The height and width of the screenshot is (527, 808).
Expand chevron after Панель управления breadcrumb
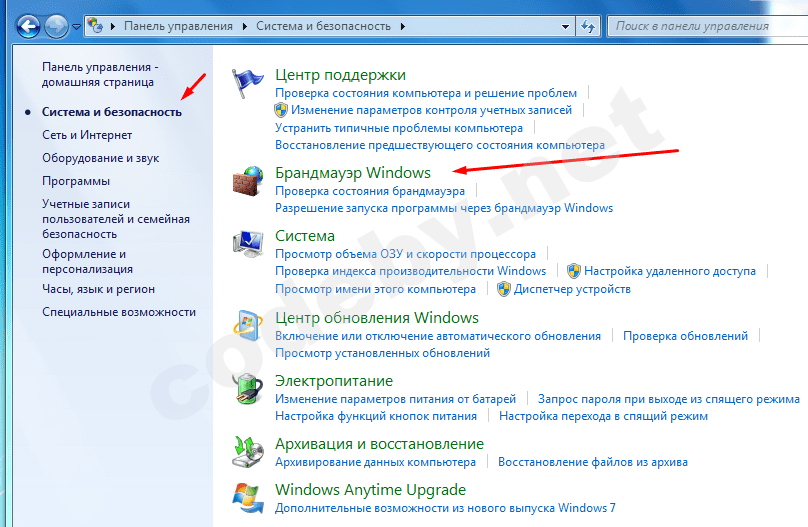[x=245, y=26]
